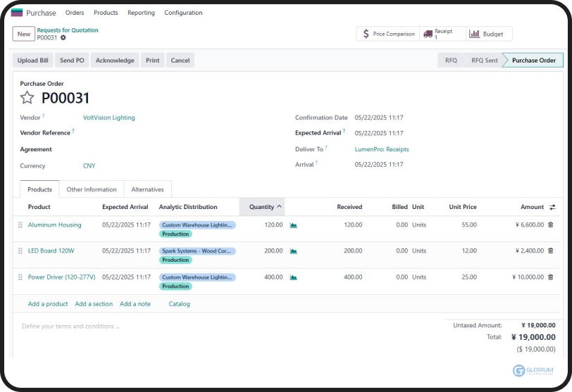Switch to the Alternatives tab
Image resolution: width=572 pixels, height=392 pixels.
pyautogui.click(x=147, y=189)
